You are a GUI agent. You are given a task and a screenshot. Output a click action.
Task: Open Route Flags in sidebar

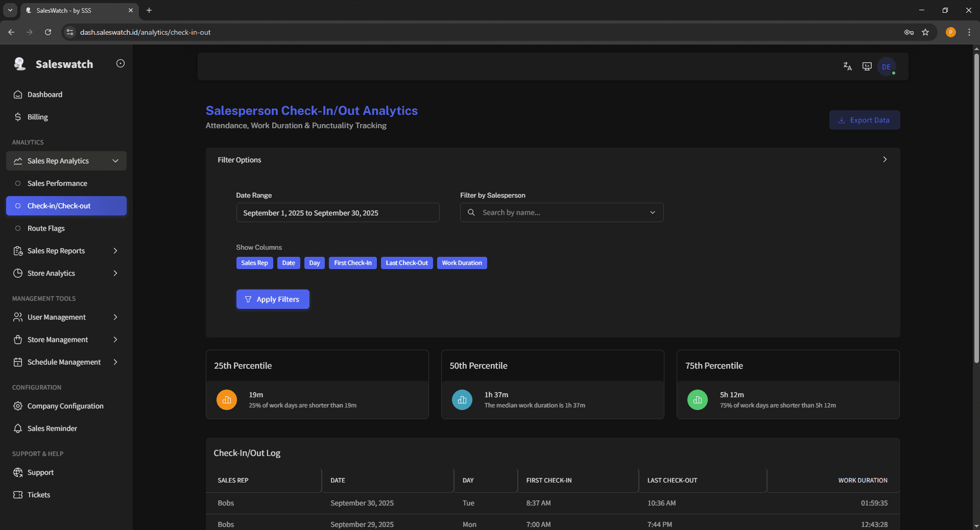tap(46, 228)
